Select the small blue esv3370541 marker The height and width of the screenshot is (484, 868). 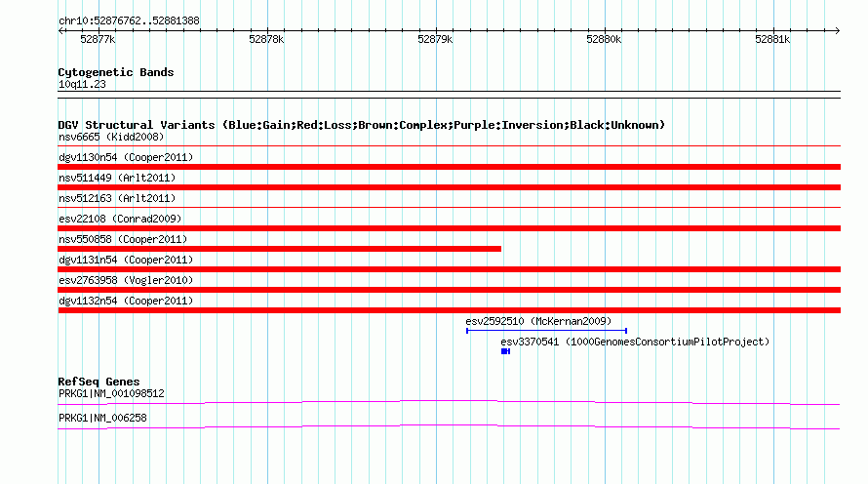click(505, 351)
